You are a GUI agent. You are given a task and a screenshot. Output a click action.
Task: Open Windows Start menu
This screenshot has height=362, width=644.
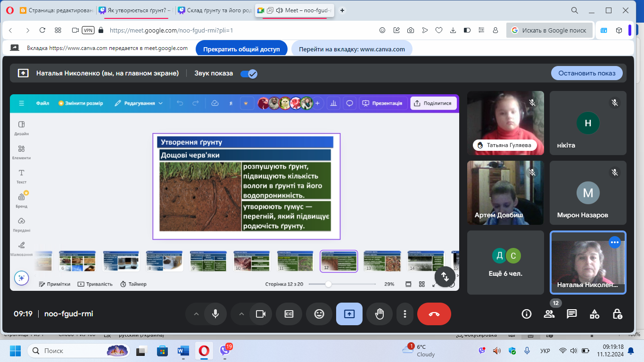coord(15,351)
